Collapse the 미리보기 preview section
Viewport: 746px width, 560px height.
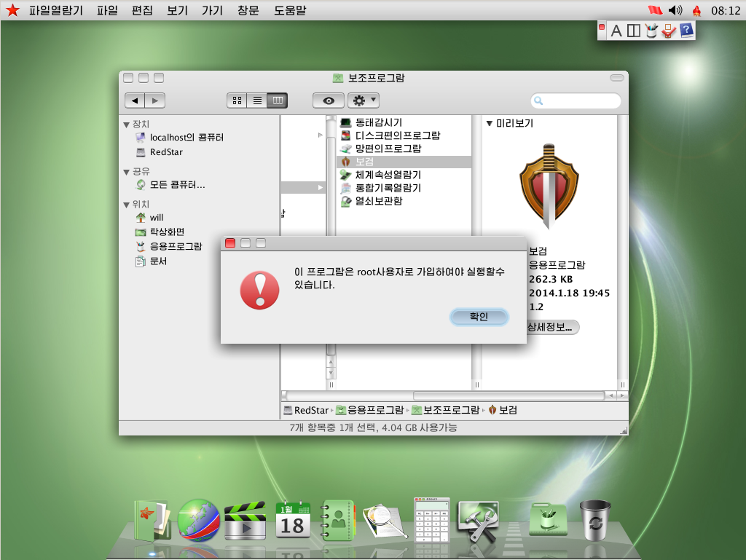coord(489,124)
